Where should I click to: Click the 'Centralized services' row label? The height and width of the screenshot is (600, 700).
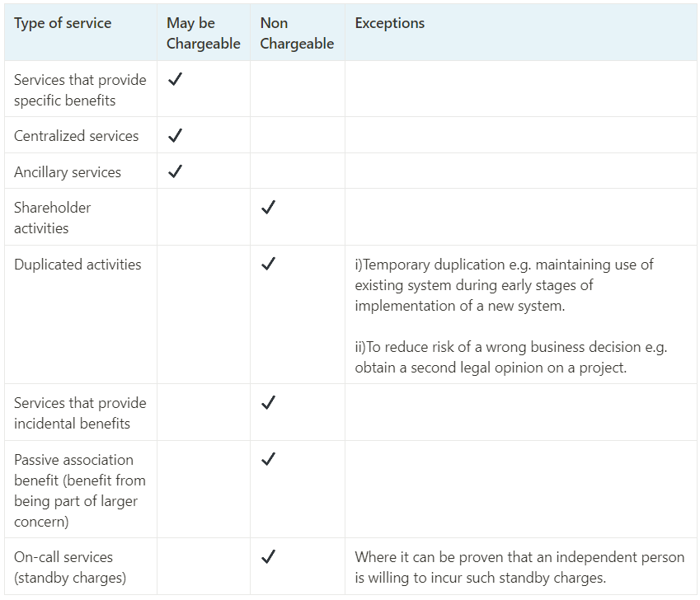pos(77,136)
